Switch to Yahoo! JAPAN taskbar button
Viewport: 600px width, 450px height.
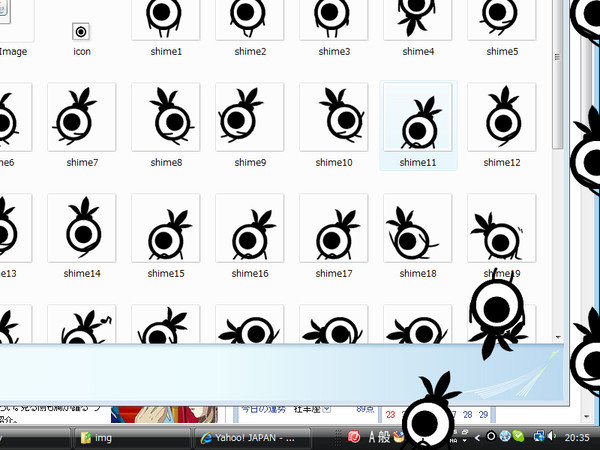pyautogui.click(x=252, y=438)
